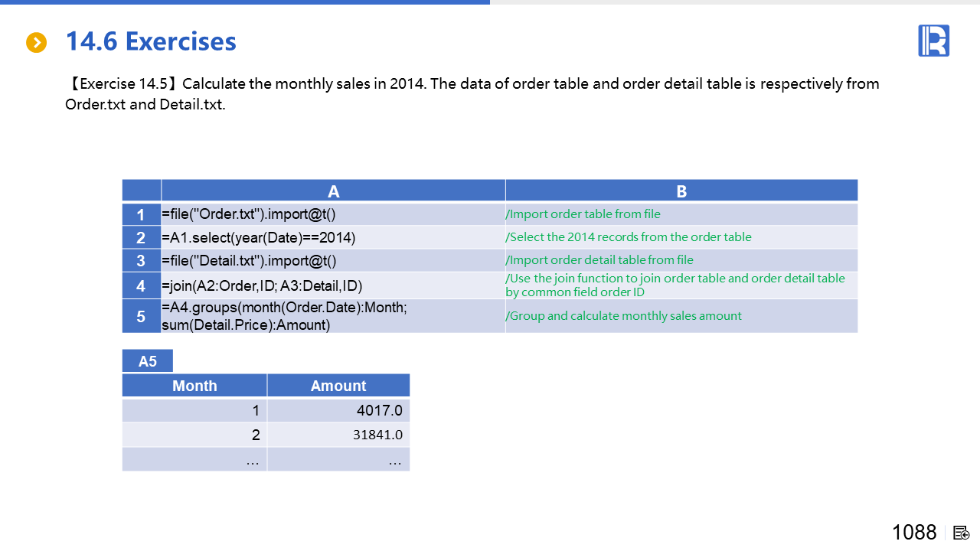Click page number 1088
Screen dimensions: 980x551
914,533
